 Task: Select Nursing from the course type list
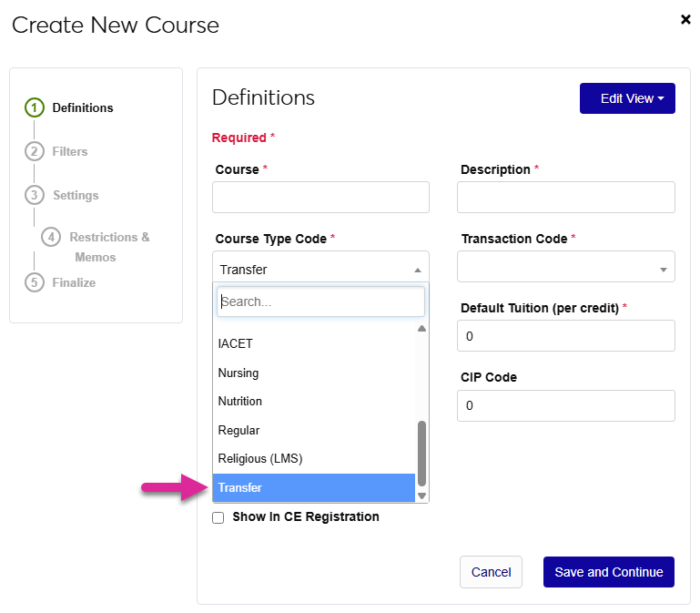pos(238,373)
